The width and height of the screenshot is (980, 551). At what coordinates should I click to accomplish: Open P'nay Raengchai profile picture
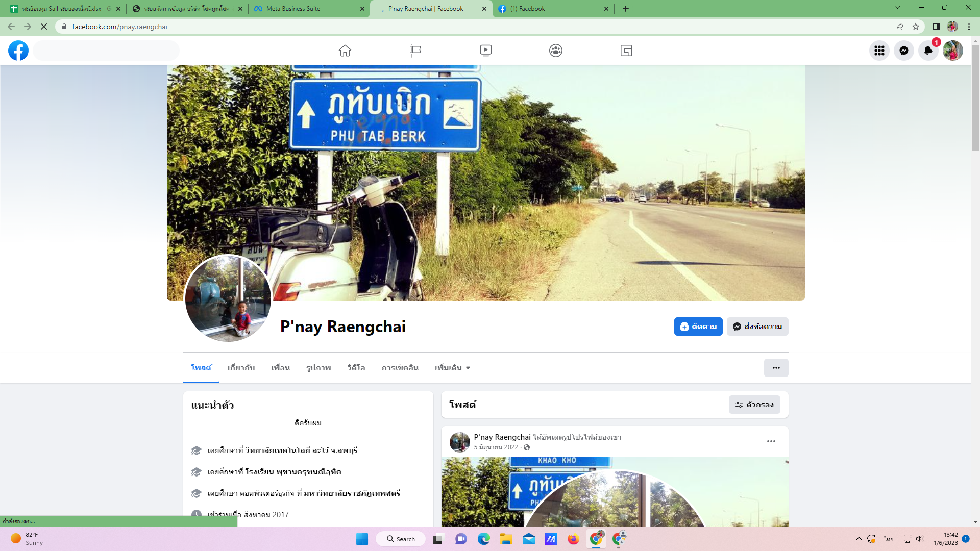[228, 298]
